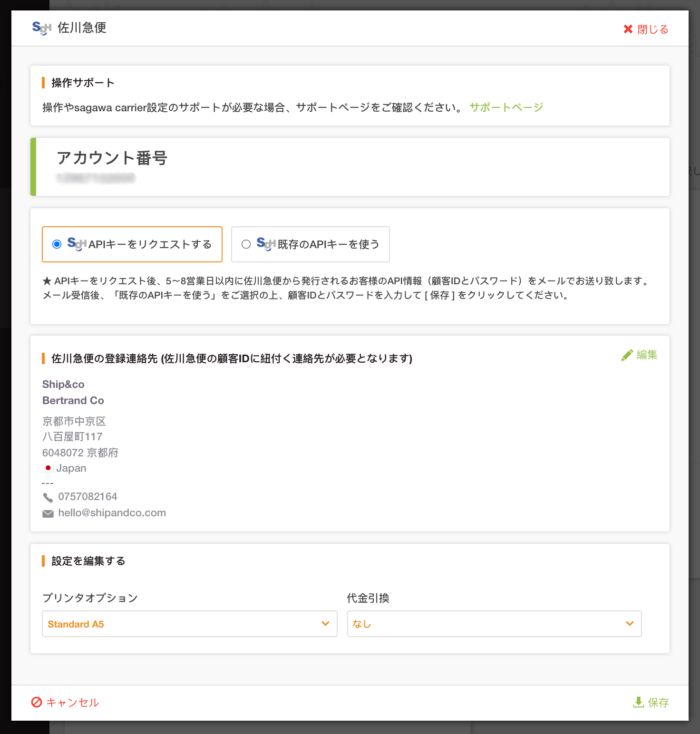700x734 pixels.
Task: Click the 操作サポート section heading
Action: (83, 83)
